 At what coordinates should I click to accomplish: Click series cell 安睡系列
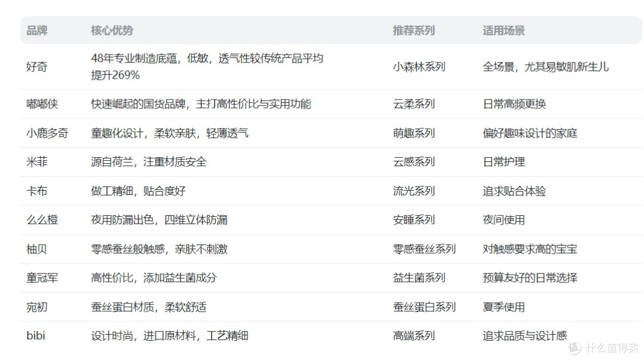coord(414,219)
